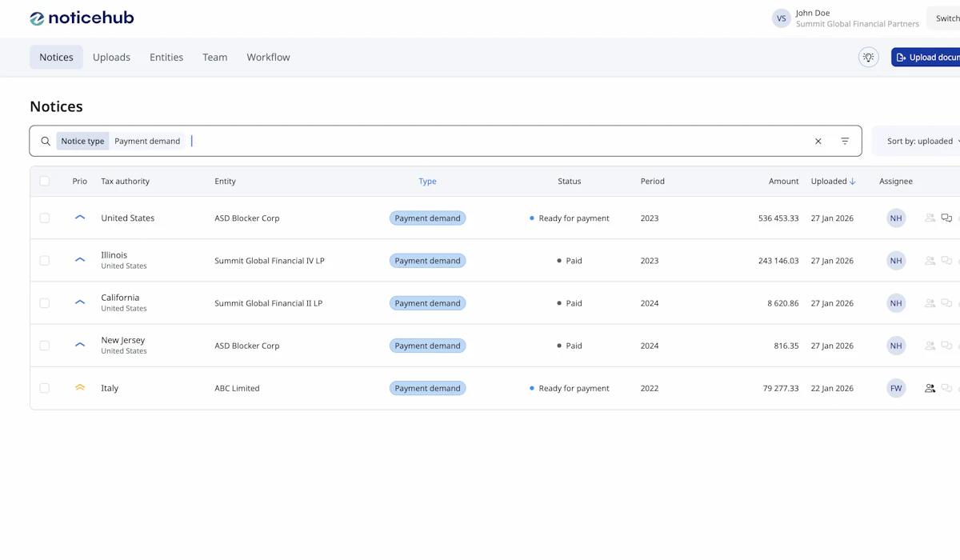
Task: Click the lightbulb tips icon
Action: (868, 58)
